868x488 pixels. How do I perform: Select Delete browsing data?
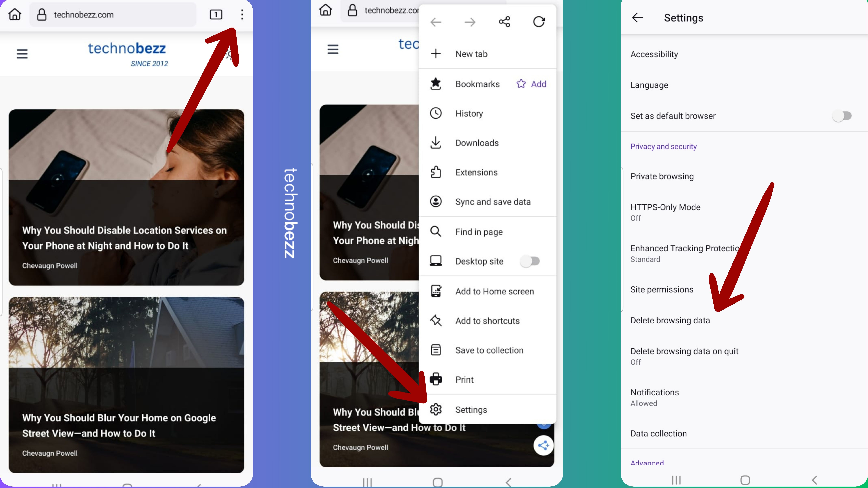coord(744,320)
